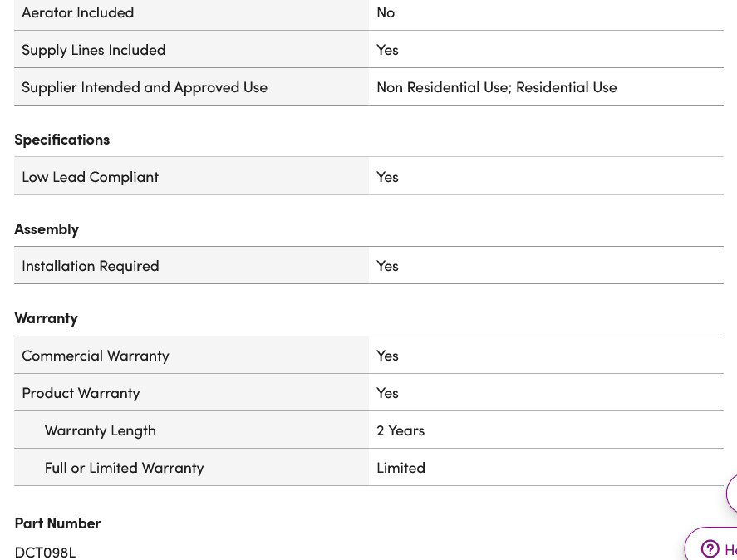The width and height of the screenshot is (737, 560).
Task: Click the Aerator Included row label
Action: click(78, 12)
